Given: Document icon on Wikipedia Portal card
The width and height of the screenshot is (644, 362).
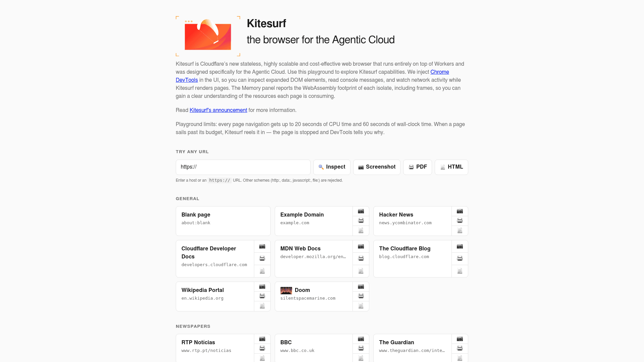Looking at the screenshot, I should click(262, 306).
